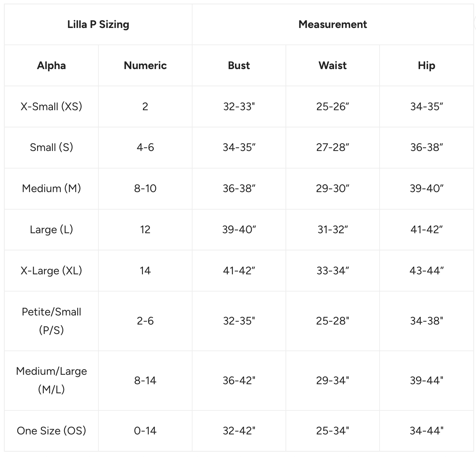Select the Alpha column header

coord(51,65)
